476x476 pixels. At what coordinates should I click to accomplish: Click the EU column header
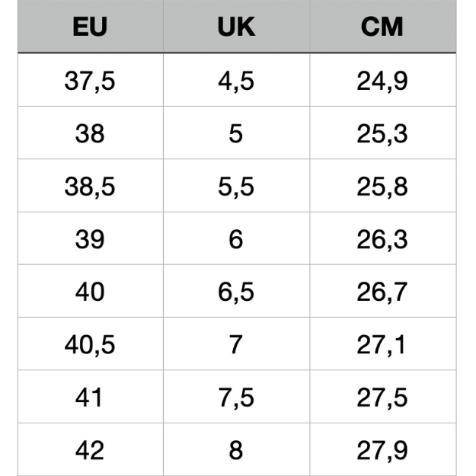(x=90, y=27)
